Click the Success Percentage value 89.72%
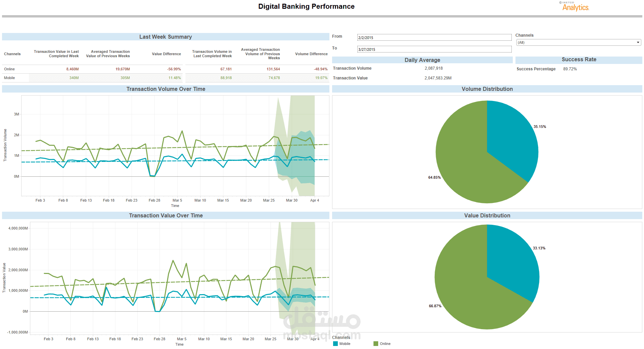 coord(570,69)
